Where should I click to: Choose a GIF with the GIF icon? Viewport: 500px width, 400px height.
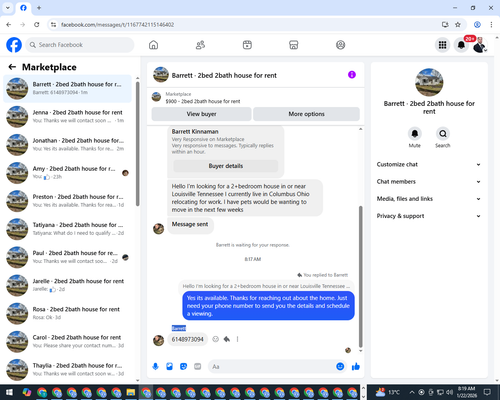pyautogui.click(x=197, y=367)
